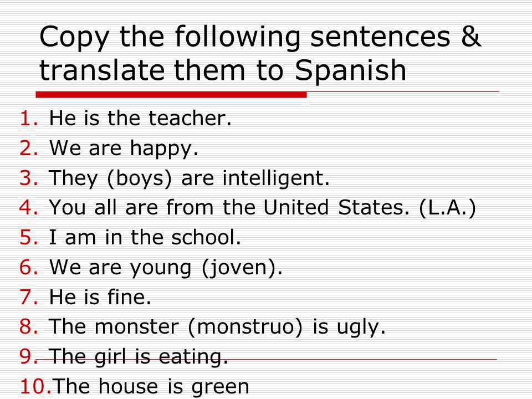Click the '(L.A.)' note in sentence four
This screenshot has height=399, width=532.
click(448, 208)
